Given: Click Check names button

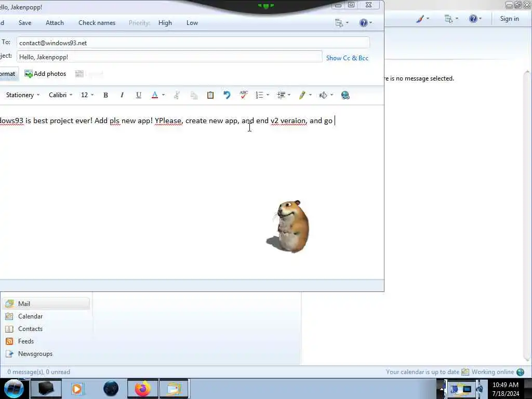Looking at the screenshot, I should [97, 23].
